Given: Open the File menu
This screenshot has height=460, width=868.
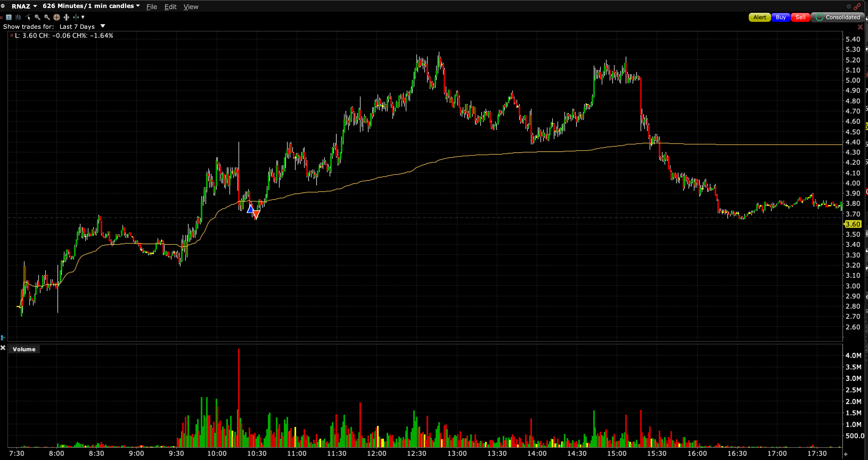Looking at the screenshot, I should point(152,7).
